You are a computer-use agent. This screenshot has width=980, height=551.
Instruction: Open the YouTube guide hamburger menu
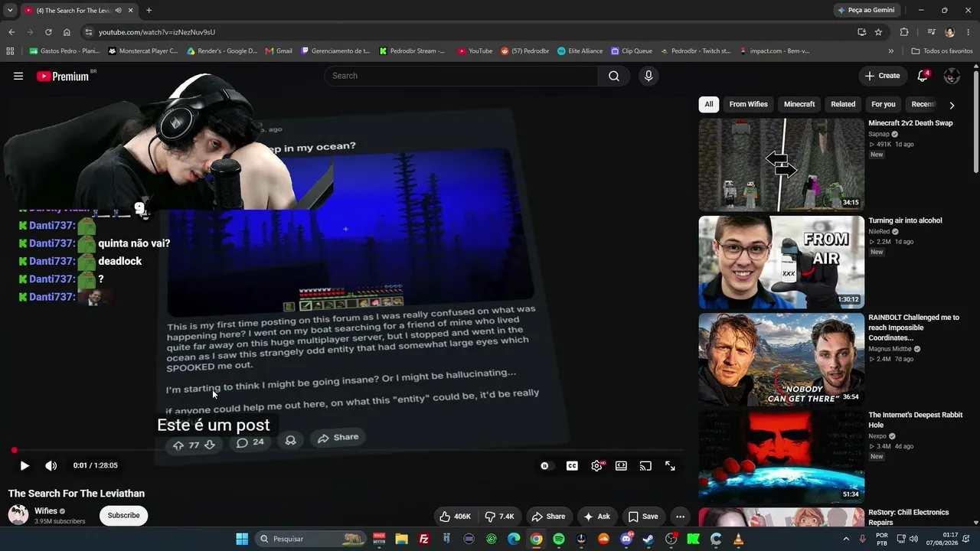[x=18, y=76]
